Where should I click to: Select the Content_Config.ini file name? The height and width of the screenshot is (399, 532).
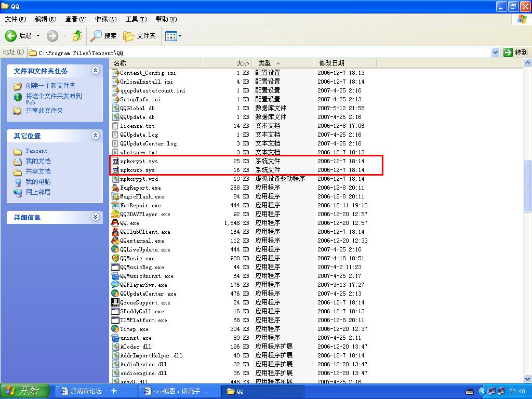pos(148,73)
